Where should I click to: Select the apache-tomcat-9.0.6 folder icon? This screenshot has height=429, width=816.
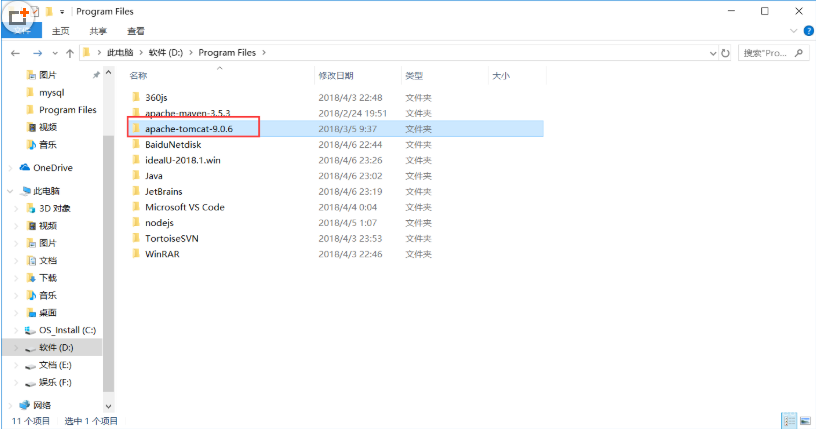[x=136, y=129]
